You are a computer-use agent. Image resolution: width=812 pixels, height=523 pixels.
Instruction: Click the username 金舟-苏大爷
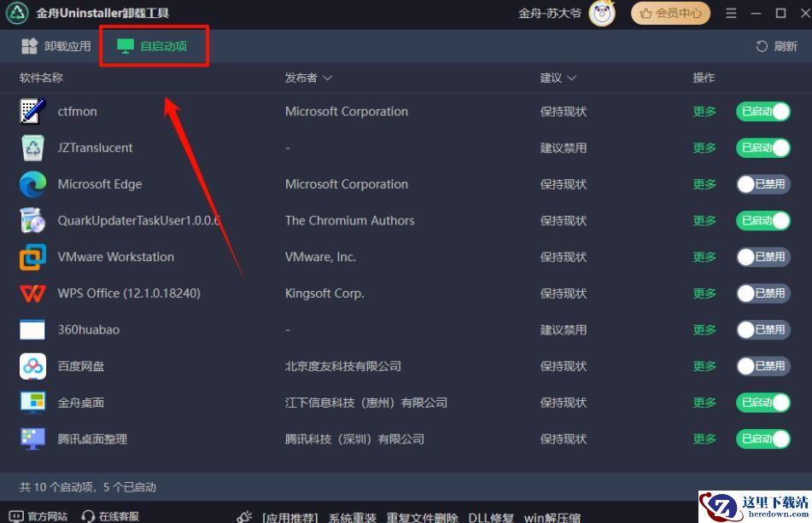(550, 13)
